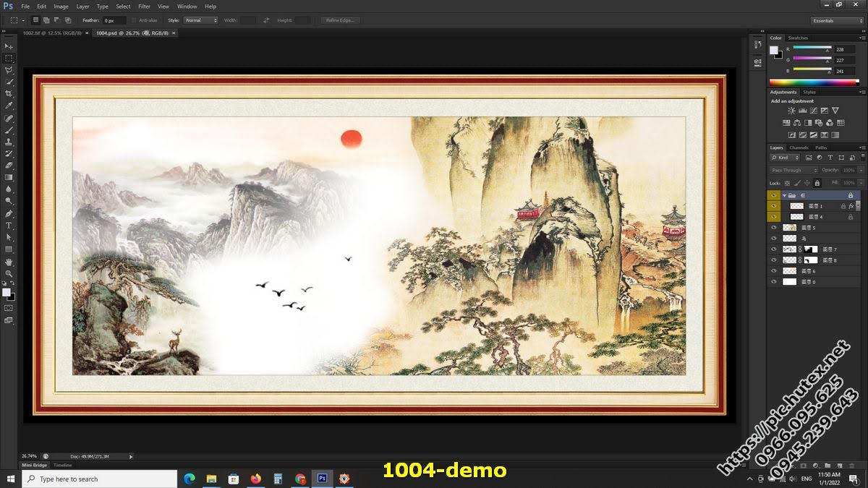Click the Refine Edge button
This screenshot has width=868, height=488.
[340, 20]
